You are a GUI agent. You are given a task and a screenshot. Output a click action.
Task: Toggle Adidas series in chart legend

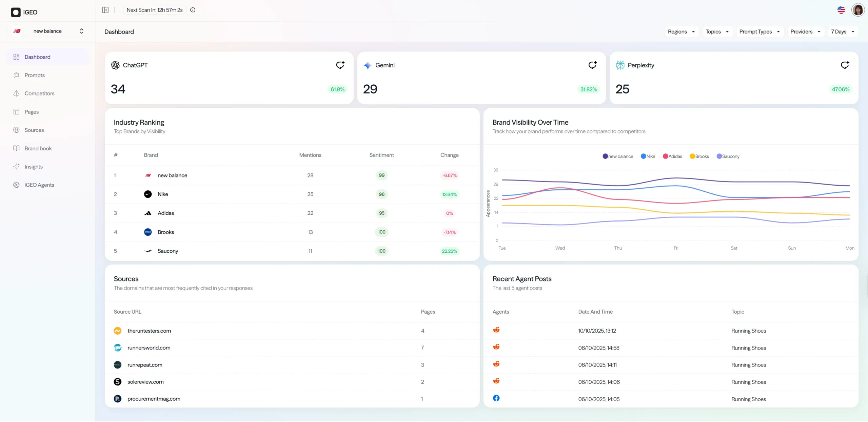click(672, 156)
